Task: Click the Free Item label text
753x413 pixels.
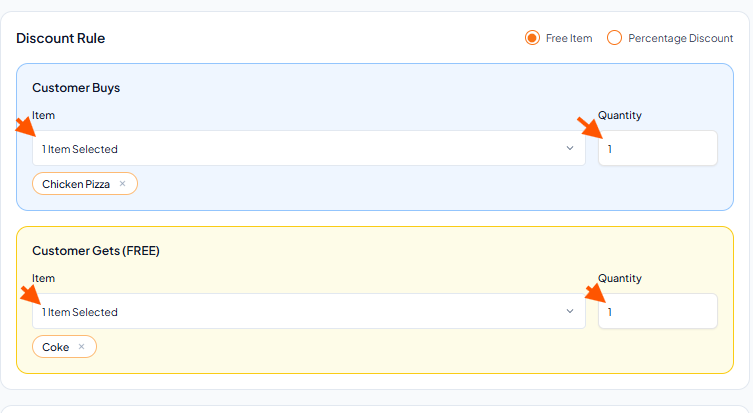Action: click(569, 38)
